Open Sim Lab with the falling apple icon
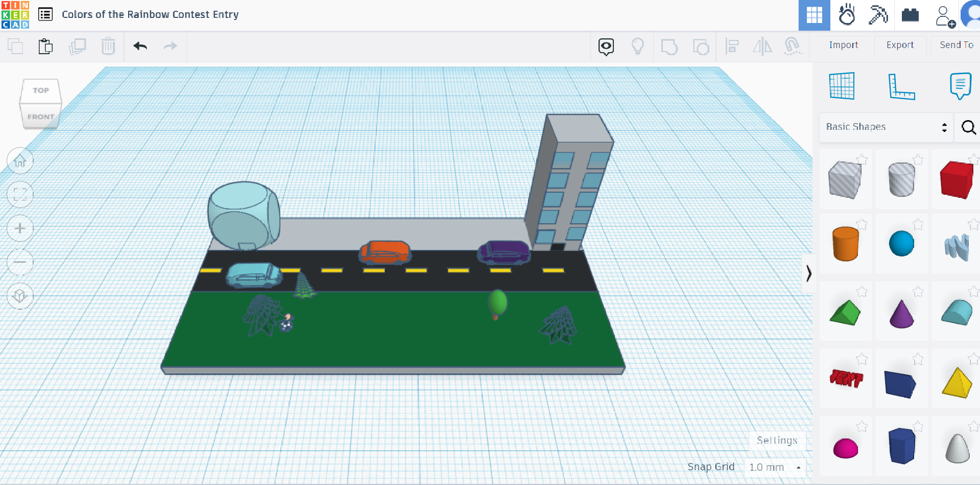 [847, 15]
